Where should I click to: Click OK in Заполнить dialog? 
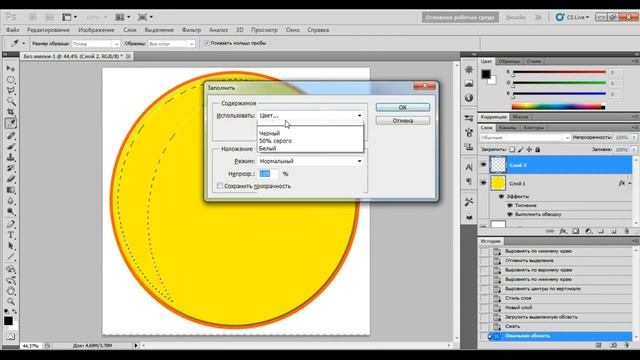[x=402, y=107]
